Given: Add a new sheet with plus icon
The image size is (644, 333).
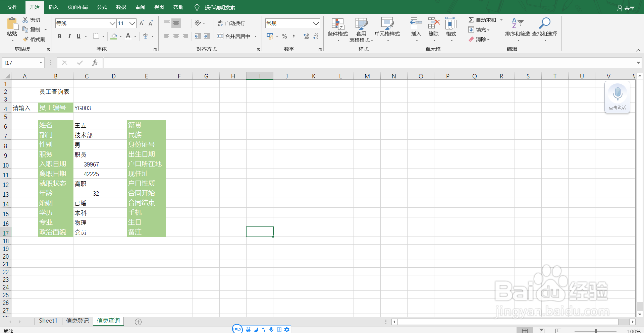Looking at the screenshot, I should click(138, 322).
